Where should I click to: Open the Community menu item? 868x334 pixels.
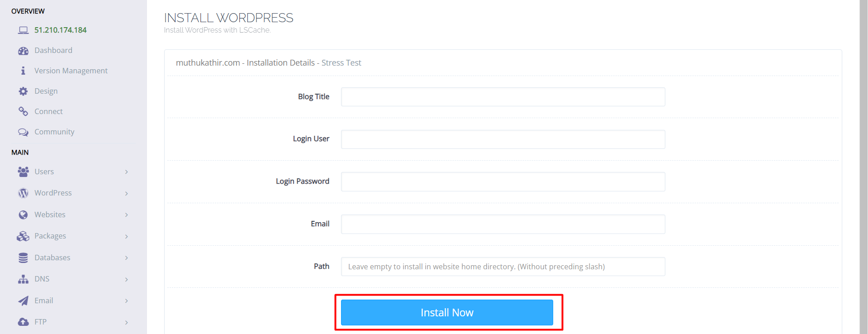(54, 132)
